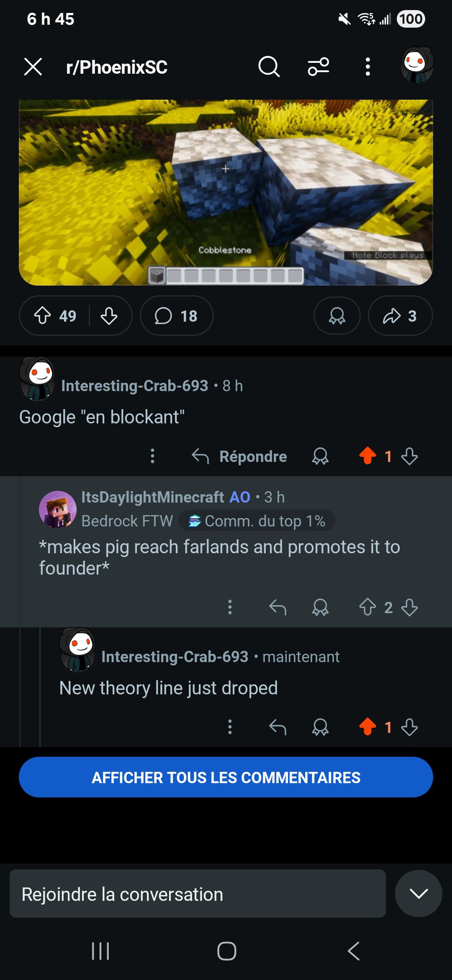Give an award to the post
452x980 pixels.
337,316
